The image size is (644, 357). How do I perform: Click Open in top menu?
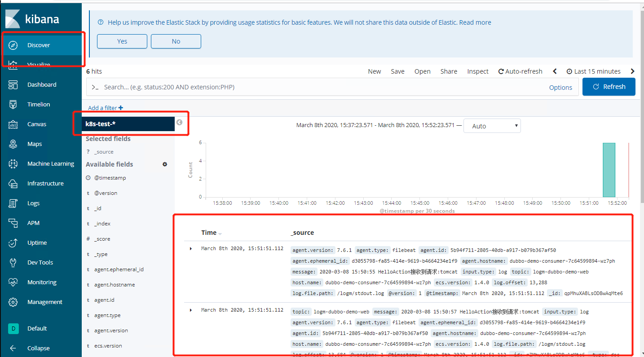422,71
